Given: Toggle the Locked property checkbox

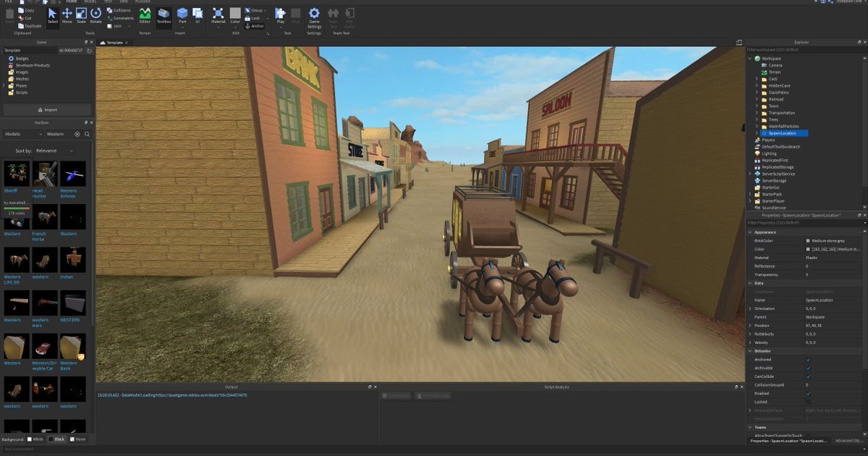Looking at the screenshot, I should coord(808,402).
